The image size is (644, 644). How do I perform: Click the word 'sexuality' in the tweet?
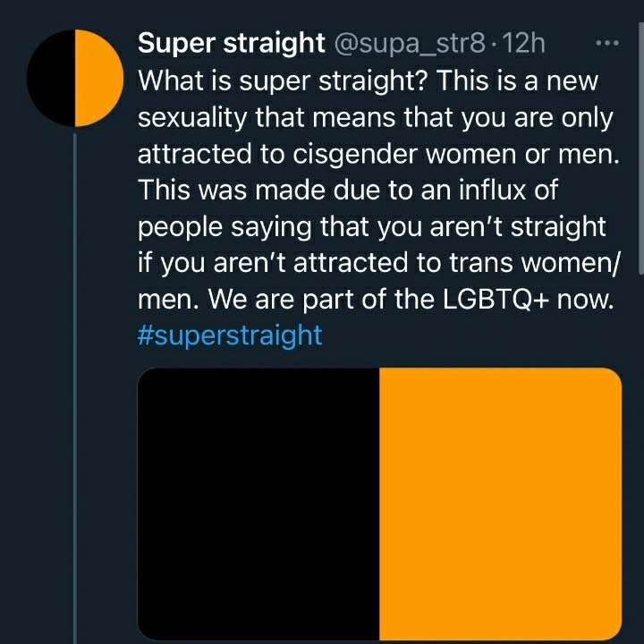pyautogui.click(x=192, y=118)
